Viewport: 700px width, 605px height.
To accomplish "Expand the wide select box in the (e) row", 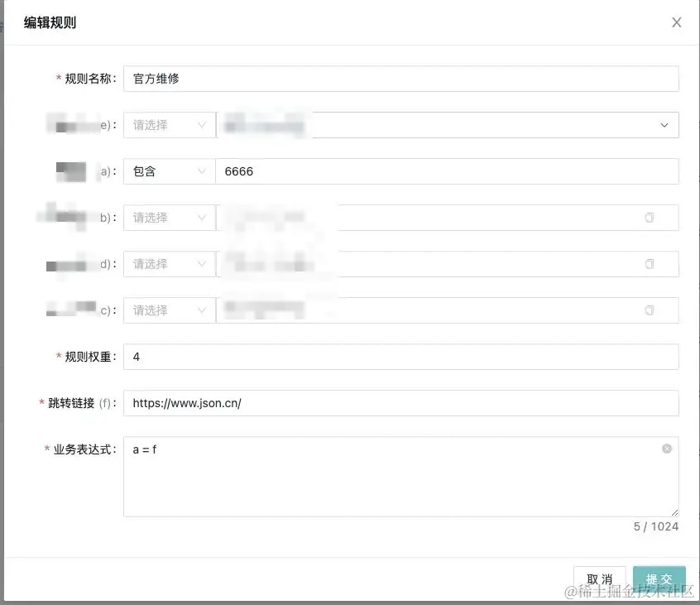I will click(x=448, y=125).
